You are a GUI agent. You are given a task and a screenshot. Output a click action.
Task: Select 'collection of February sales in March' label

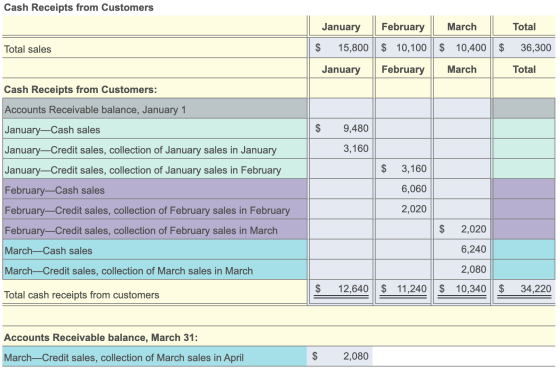[141, 231]
